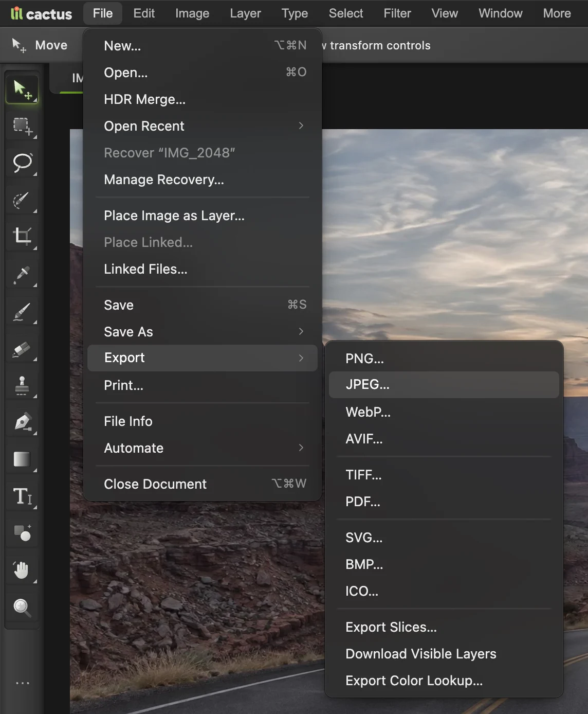Select the Type tool
The height and width of the screenshot is (714, 588).
22,496
